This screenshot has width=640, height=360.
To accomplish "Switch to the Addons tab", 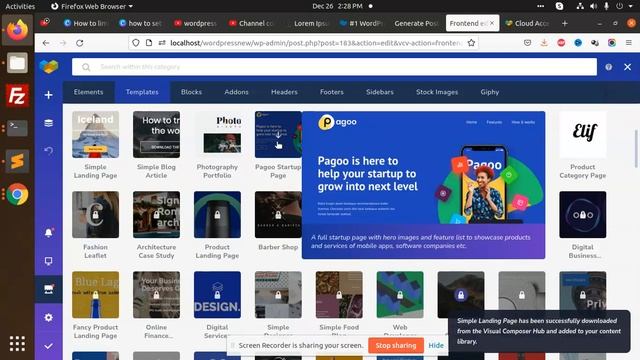I will point(236,92).
